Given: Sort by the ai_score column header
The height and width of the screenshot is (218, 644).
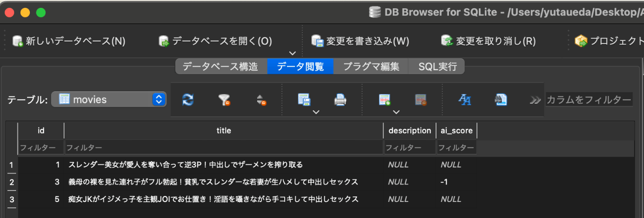Looking at the screenshot, I should tap(456, 131).
